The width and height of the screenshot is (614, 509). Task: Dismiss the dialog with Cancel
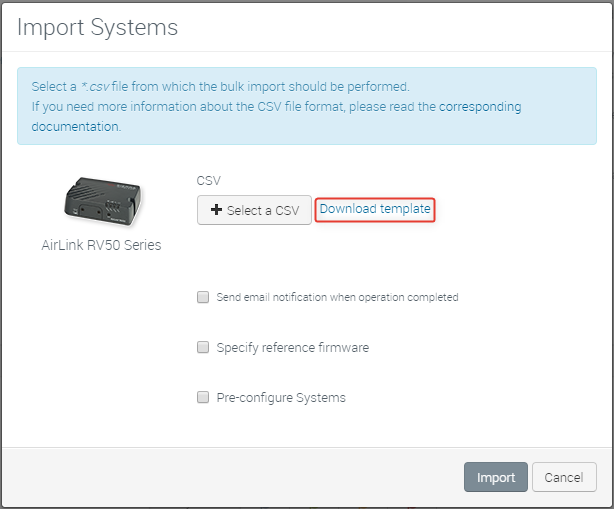coord(564,477)
